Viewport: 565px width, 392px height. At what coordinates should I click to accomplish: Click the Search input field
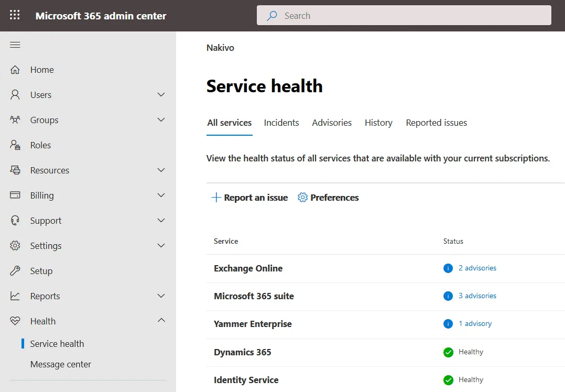[x=404, y=16]
